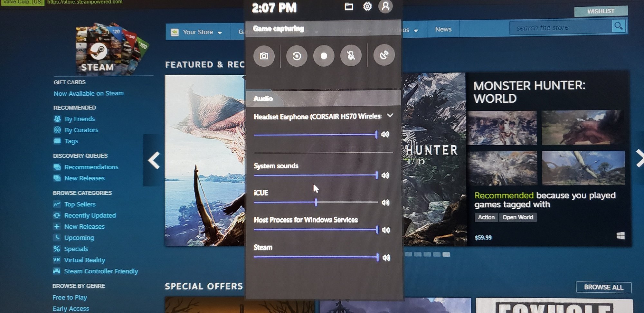Adjust the Host Process volume slider
Viewport: 644px width, 313px height.
coord(316,230)
